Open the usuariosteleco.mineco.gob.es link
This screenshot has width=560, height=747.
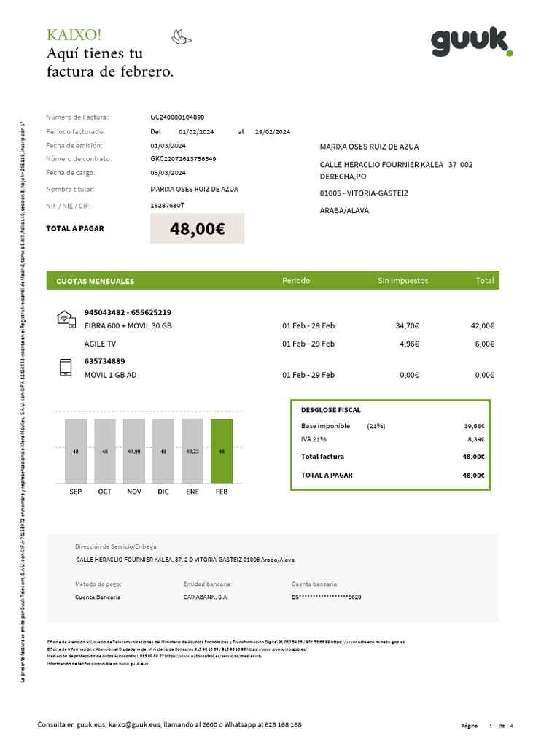coord(367,642)
